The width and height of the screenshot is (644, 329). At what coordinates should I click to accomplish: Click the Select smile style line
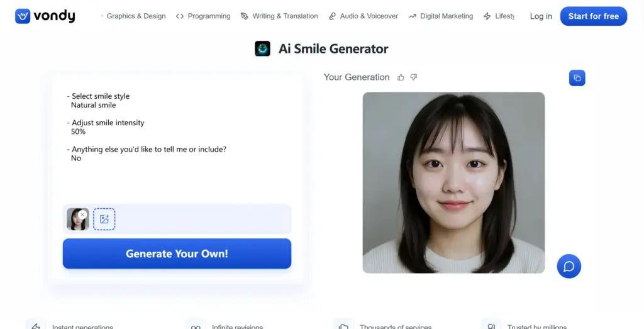tap(98, 96)
